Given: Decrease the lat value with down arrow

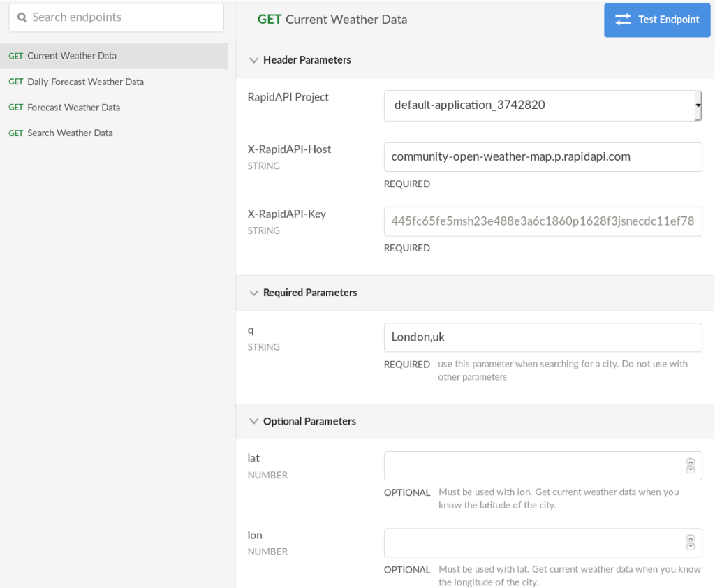Looking at the screenshot, I should point(691,469).
